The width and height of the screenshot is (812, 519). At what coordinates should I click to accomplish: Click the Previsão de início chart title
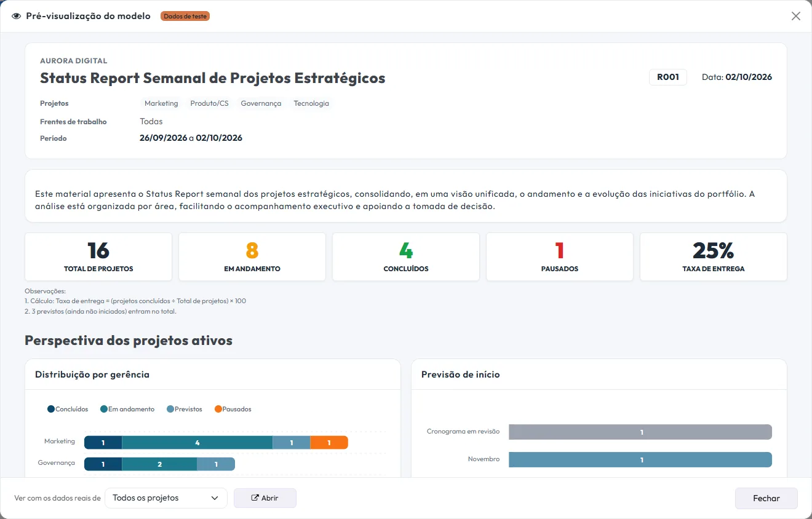click(461, 374)
